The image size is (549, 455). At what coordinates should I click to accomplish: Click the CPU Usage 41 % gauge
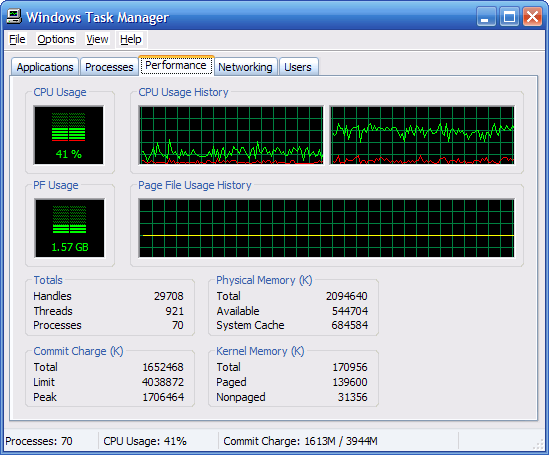click(x=69, y=135)
